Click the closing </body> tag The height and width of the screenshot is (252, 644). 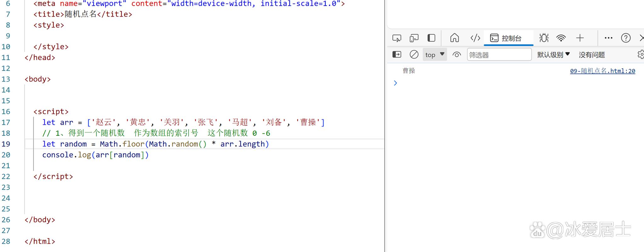click(x=40, y=220)
